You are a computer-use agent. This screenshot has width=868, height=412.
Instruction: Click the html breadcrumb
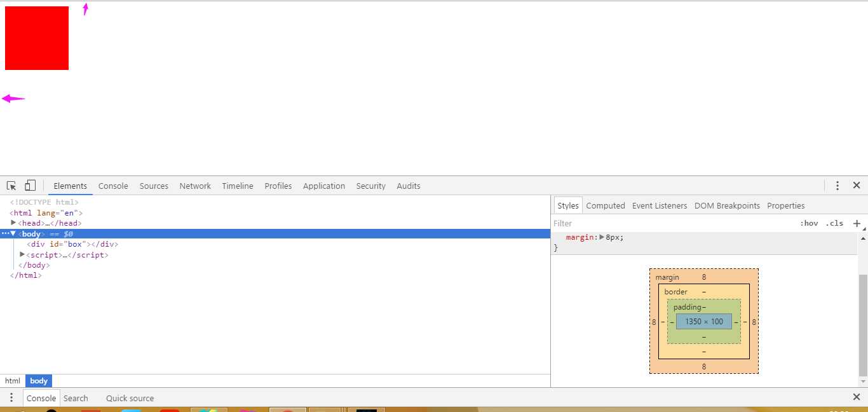pos(13,381)
